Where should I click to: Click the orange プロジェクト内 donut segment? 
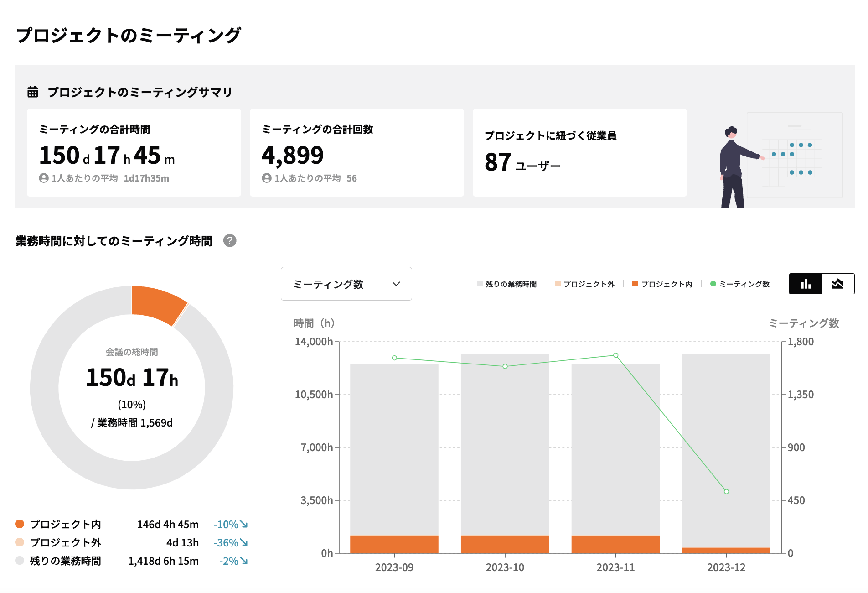[x=157, y=303]
